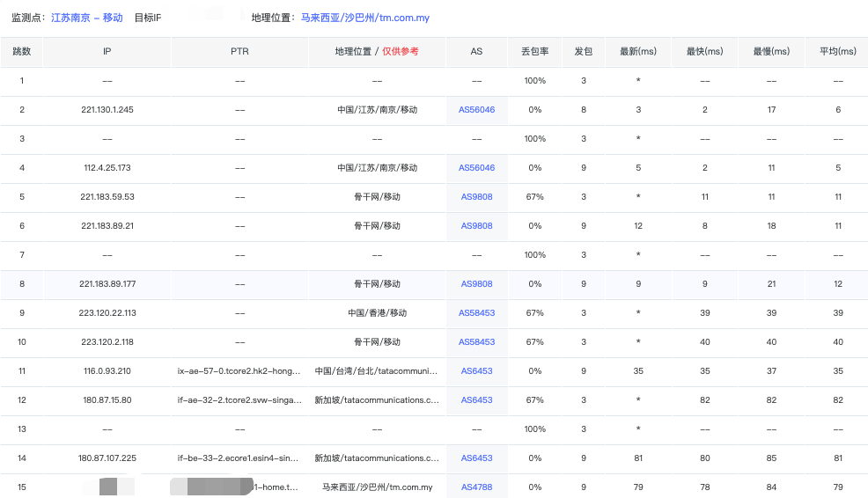
Task: Select location 中国/台湾/台北/tatacommuni...
Action: click(377, 370)
